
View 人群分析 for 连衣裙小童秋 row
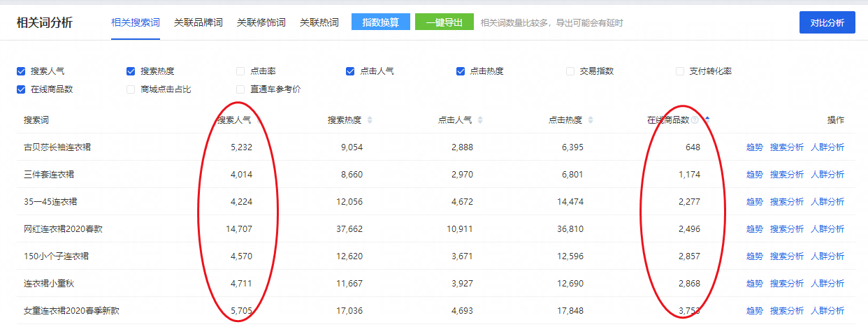pyautogui.click(x=827, y=284)
